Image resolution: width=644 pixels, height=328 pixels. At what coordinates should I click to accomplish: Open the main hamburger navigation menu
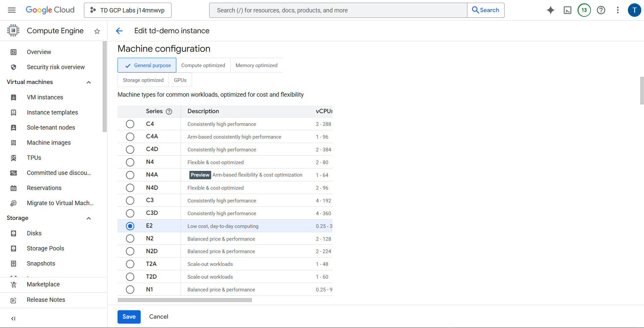12,10
